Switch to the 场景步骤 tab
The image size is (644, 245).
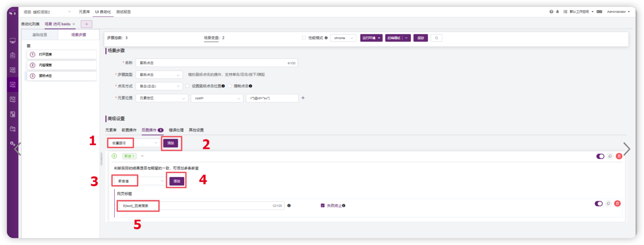click(x=79, y=35)
